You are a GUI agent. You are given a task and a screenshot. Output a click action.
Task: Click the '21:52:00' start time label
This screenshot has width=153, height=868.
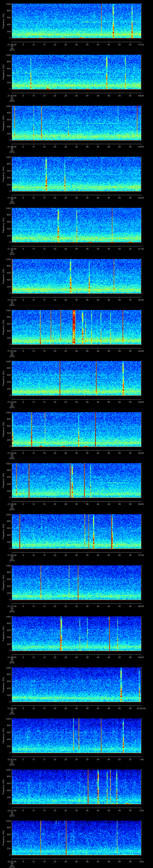click(x=12, y=351)
